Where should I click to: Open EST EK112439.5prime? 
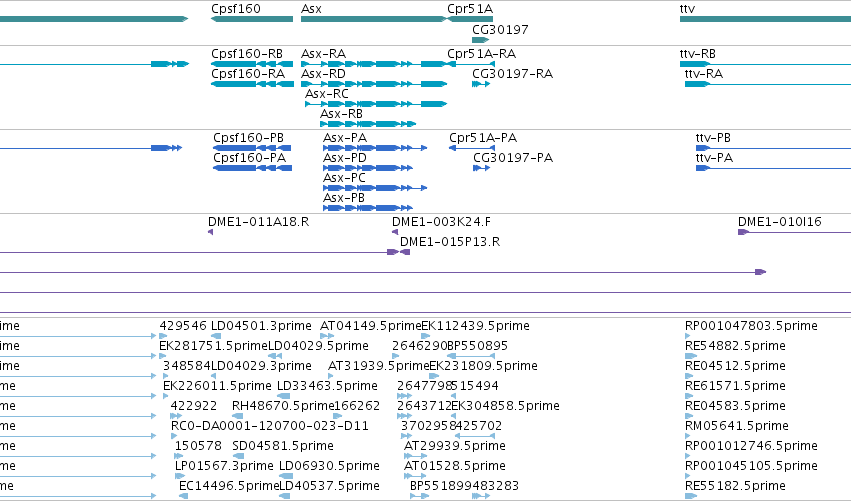coord(475,326)
